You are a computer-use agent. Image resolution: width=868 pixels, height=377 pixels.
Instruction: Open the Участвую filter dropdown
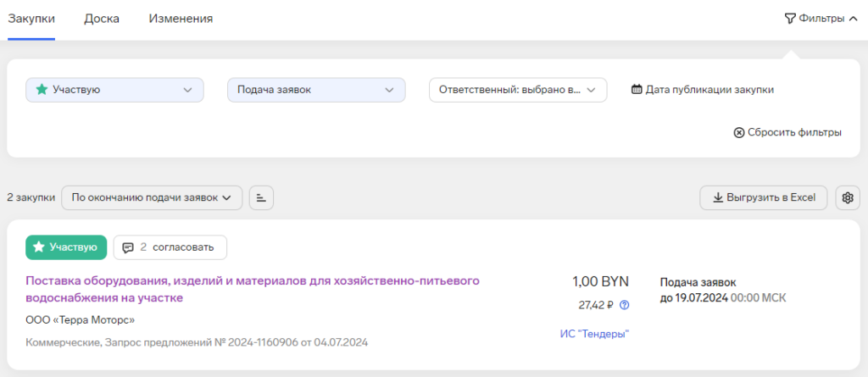pyautogui.click(x=114, y=90)
